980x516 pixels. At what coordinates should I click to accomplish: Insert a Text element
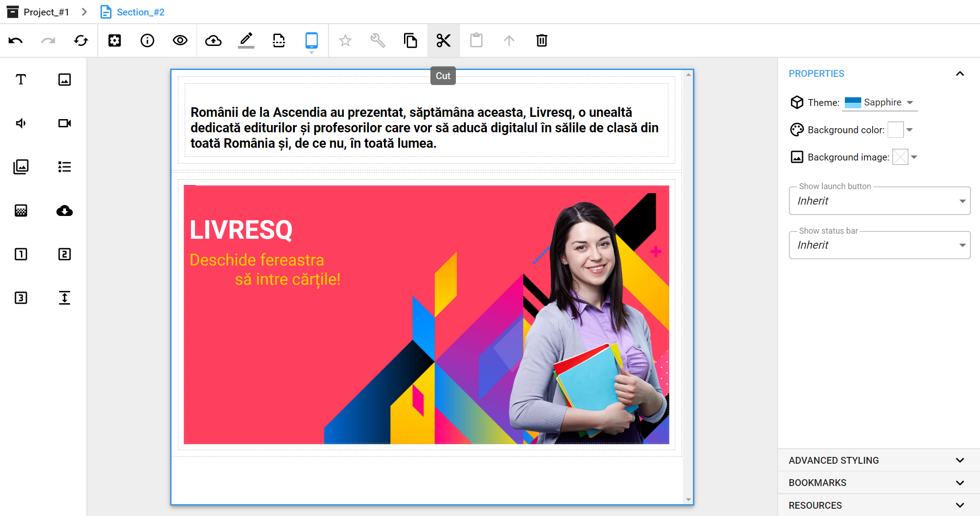(x=21, y=80)
